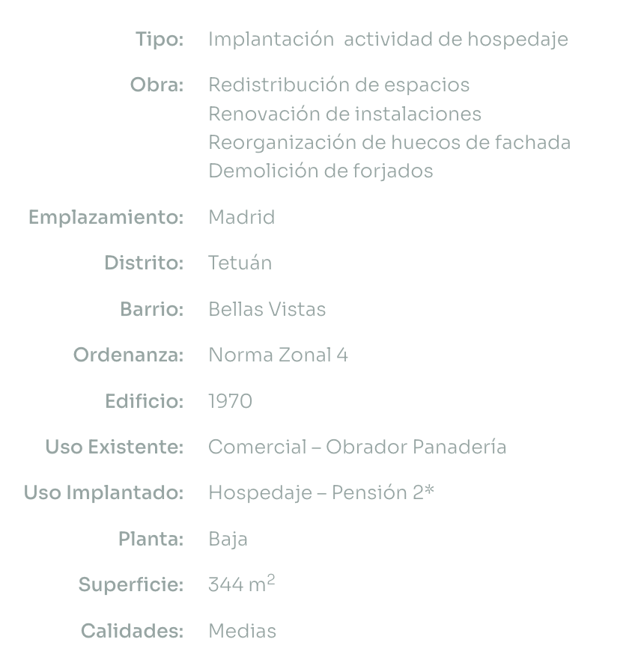The height and width of the screenshot is (660, 644).
Task: Click the 'Medias' quality value
Action: click(242, 632)
